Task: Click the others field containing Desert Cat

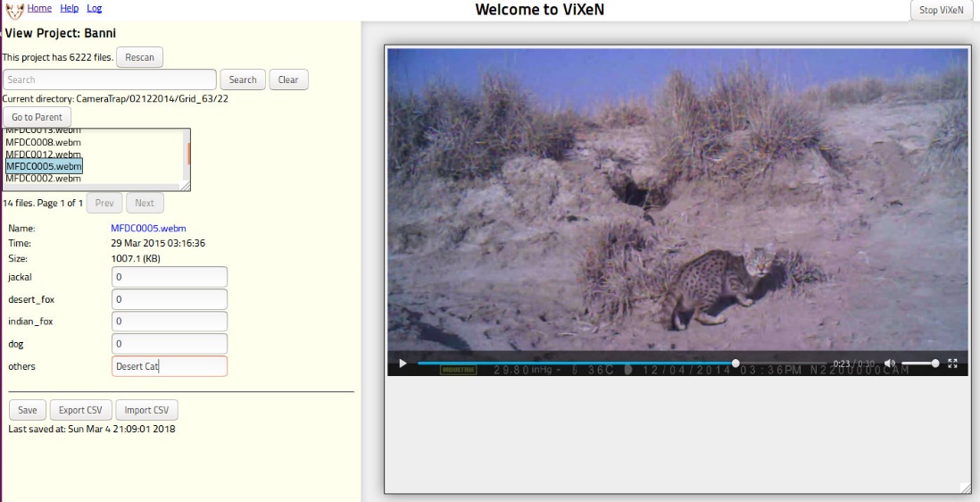Action: [170, 366]
